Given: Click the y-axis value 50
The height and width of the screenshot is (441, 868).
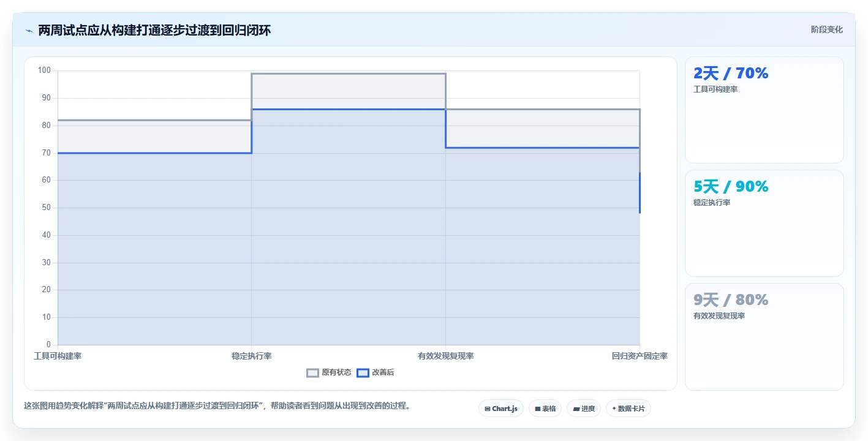Looking at the screenshot, I should point(47,208).
